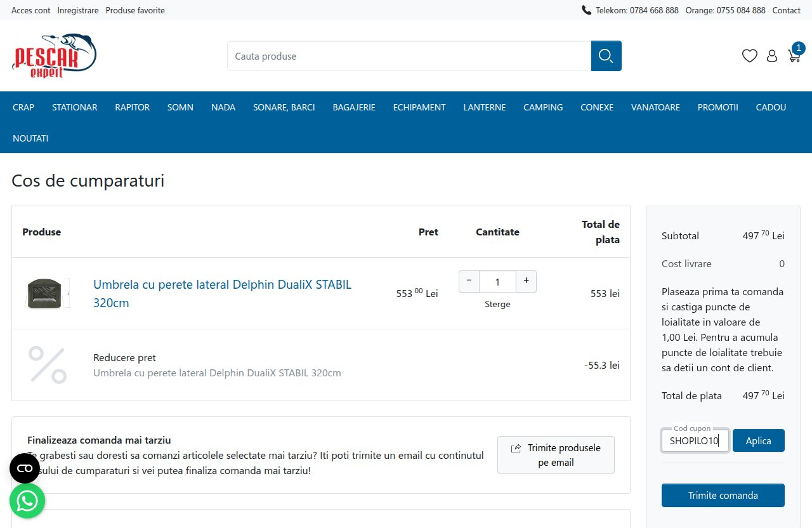812x528 pixels.
Task: Select the NOUTATI menu item
Action: coord(30,138)
